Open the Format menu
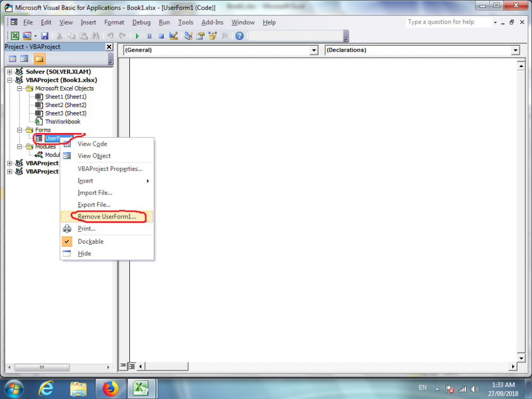The width and height of the screenshot is (532, 399). coord(114,22)
